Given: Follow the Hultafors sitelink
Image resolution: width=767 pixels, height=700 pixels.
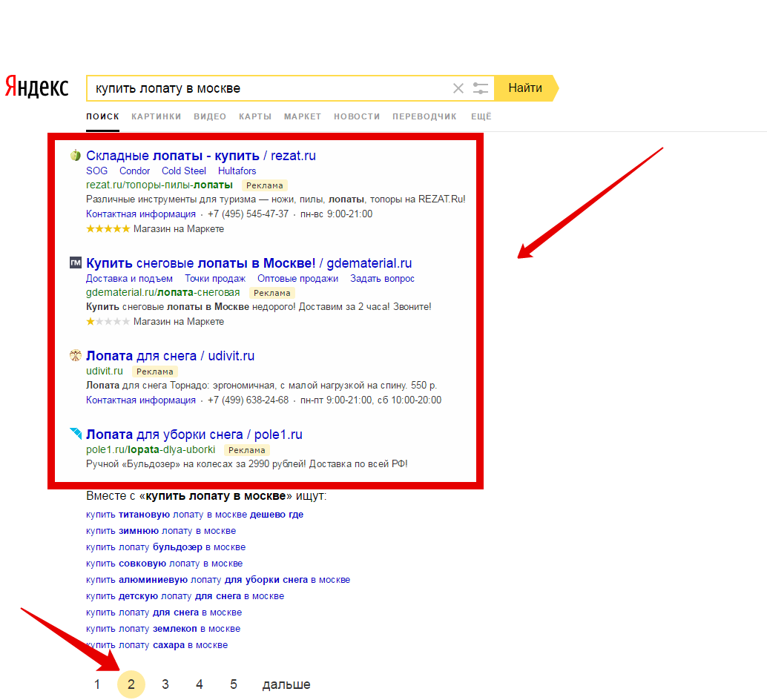Looking at the screenshot, I should click(237, 171).
